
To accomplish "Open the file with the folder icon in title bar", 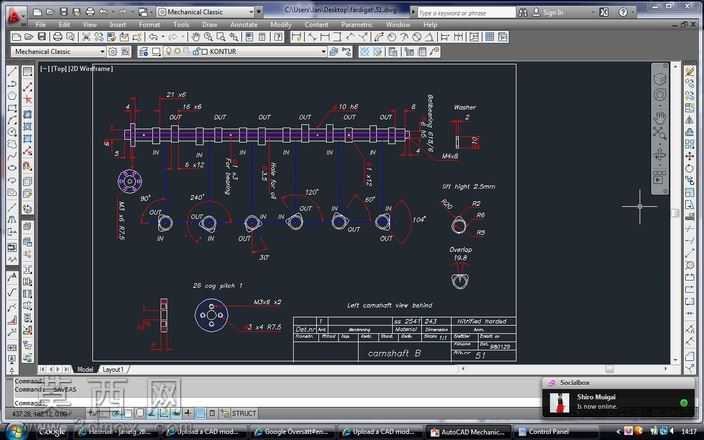I will 50,12.
